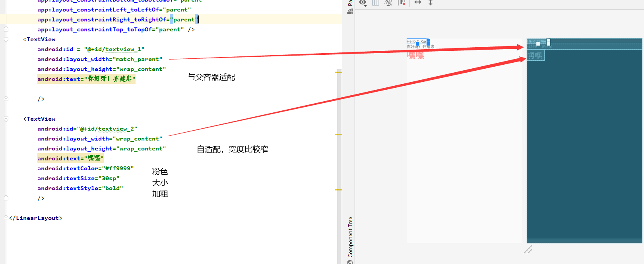The width and height of the screenshot is (644, 264).
Task: Click constraintTop_toTopOf "parent" attribute
Action: coord(111,29)
